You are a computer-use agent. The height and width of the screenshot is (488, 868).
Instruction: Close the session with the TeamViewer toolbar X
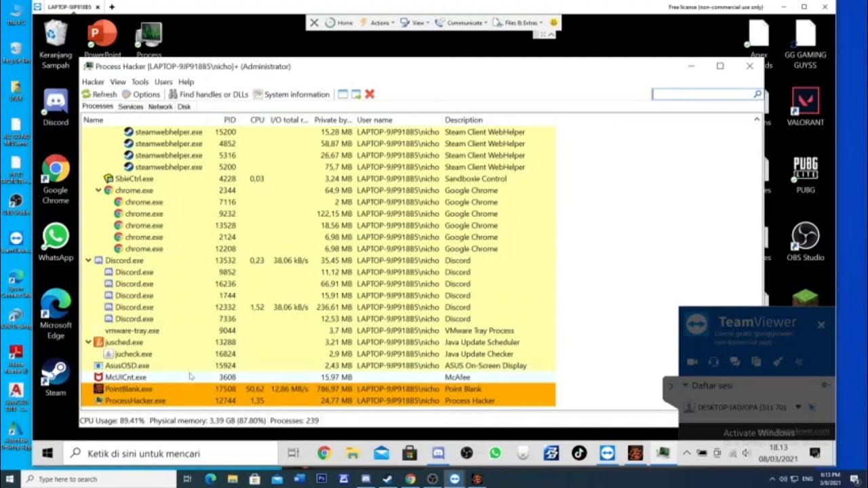314,22
